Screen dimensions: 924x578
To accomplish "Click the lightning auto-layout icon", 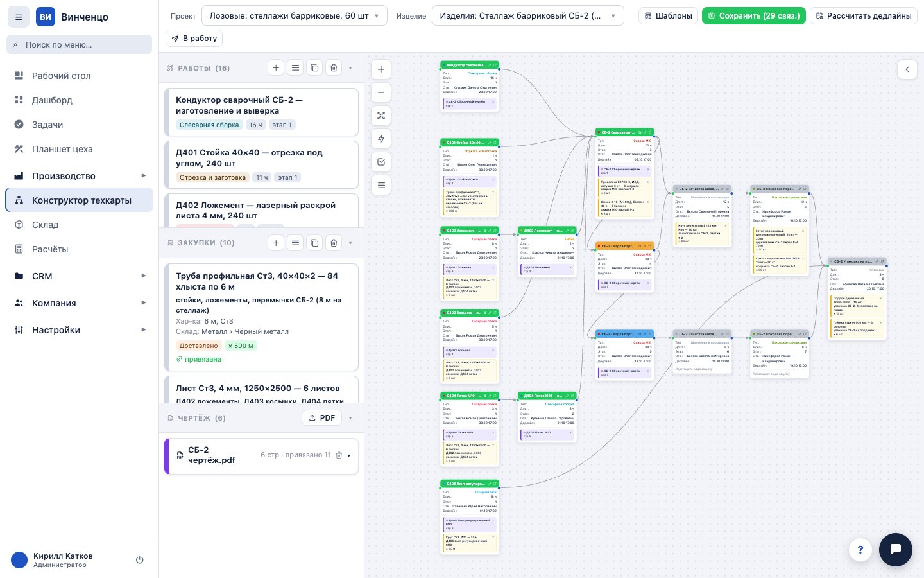I will pyautogui.click(x=381, y=139).
